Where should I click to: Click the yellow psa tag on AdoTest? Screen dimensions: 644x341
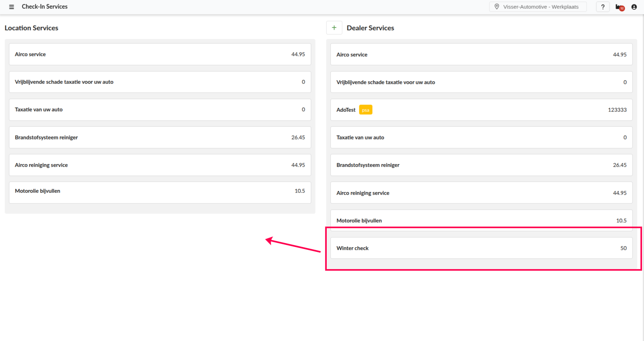pyautogui.click(x=366, y=110)
